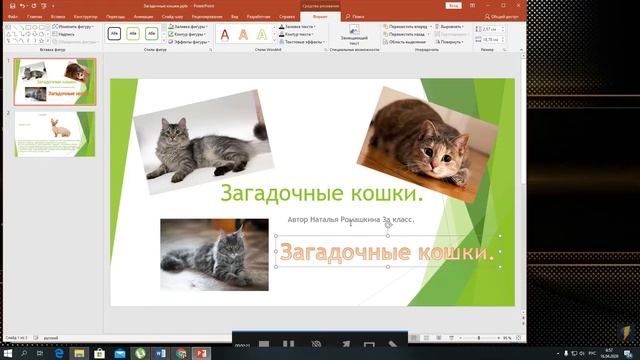This screenshot has width=640, height=360.
Task: Click the Вход sign-in button
Action: point(453,6)
